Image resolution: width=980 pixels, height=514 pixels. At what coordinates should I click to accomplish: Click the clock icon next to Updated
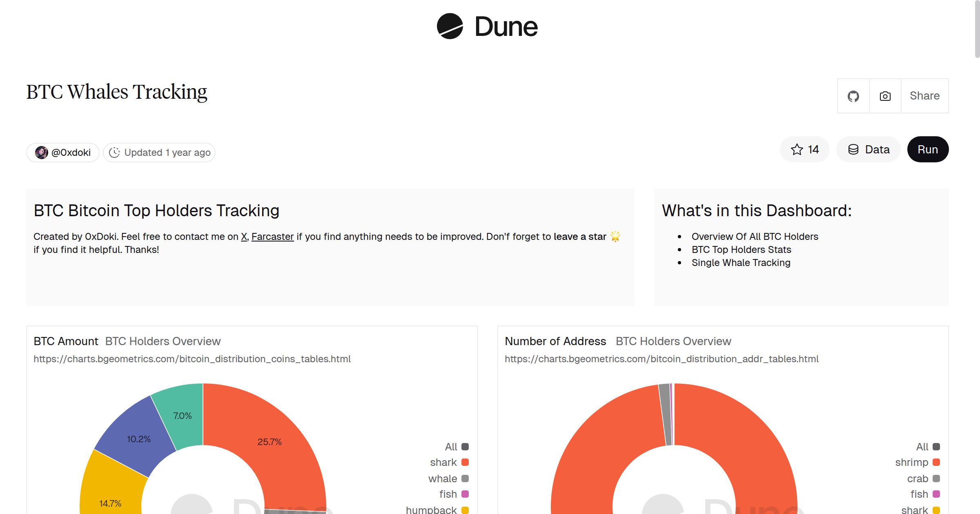click(x=115, y=152)
